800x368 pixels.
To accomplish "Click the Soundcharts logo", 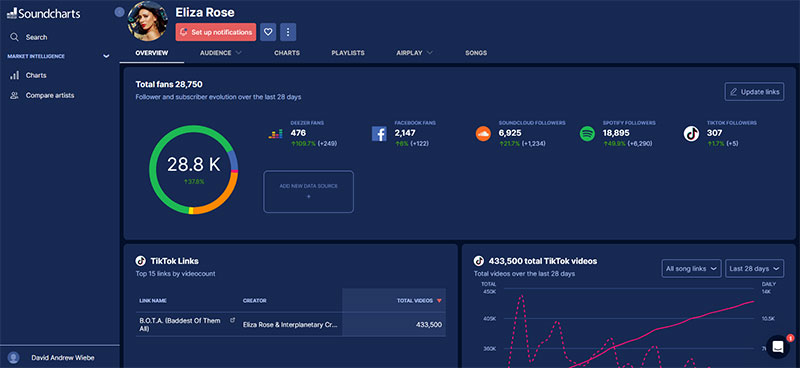I will 44,14.
